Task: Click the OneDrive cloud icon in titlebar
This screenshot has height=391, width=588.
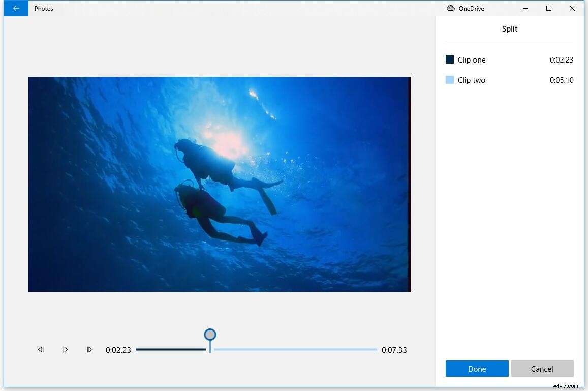Action: pyautogui.click(x=450, y=8)
